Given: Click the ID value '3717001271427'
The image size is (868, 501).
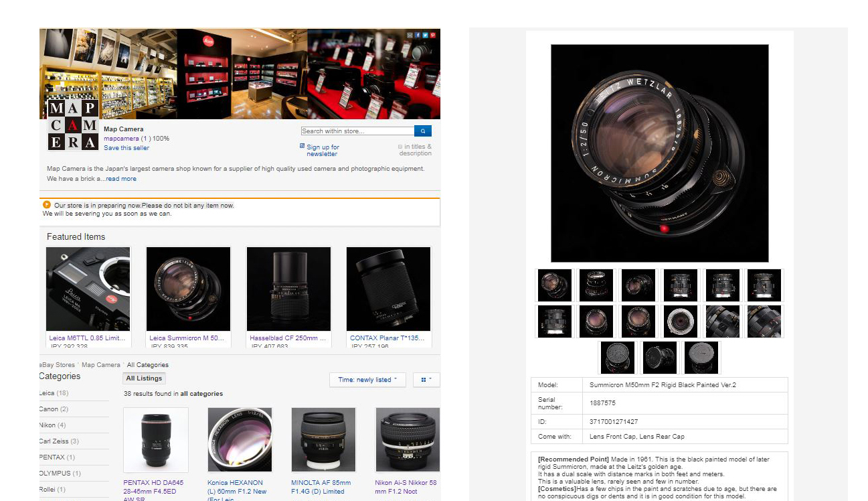Looking at the screenshot, I should (614, 422).
